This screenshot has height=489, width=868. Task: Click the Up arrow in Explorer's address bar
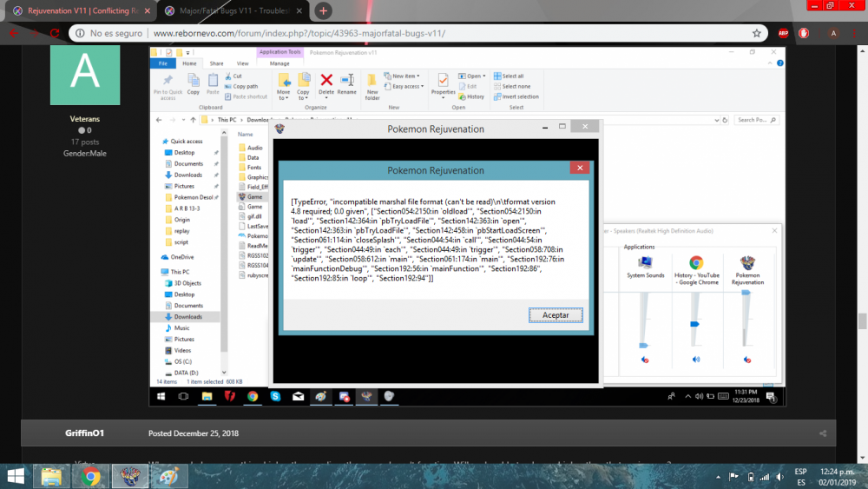[x=193, y=120]
